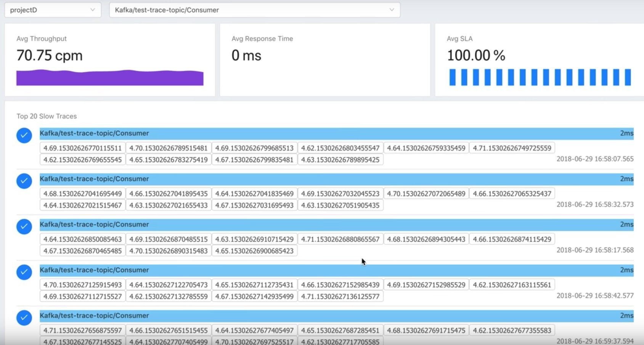This screenshot has height=345, width=644.
Task: Click trace ID tag 4.63.15302627051905435
Action: pos(340,206)
